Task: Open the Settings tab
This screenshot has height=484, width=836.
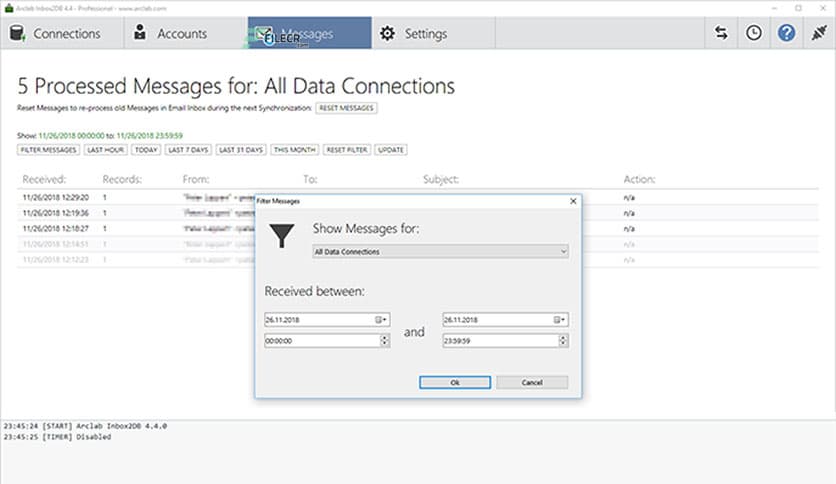Action: pyautogui.click(x=433, y=33)
